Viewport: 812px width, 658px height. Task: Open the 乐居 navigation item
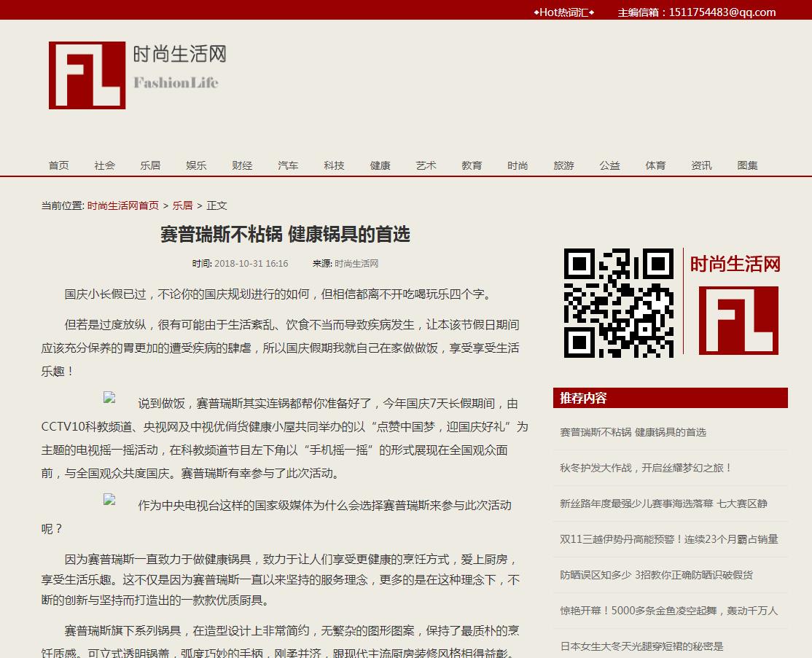150,165
